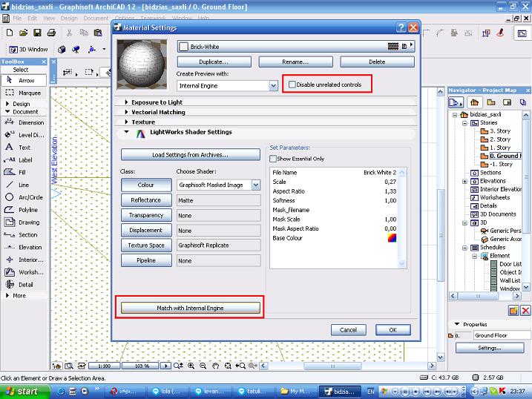Expand the Elevations tree node in Navigator

pyautogui.click(x=464, y=182)
